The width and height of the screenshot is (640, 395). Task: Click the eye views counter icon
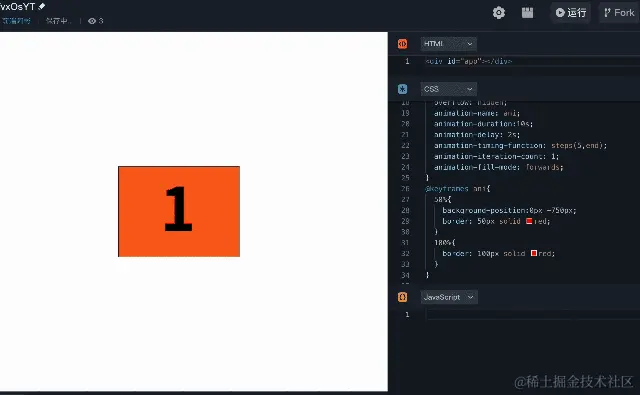coord(92,21)
